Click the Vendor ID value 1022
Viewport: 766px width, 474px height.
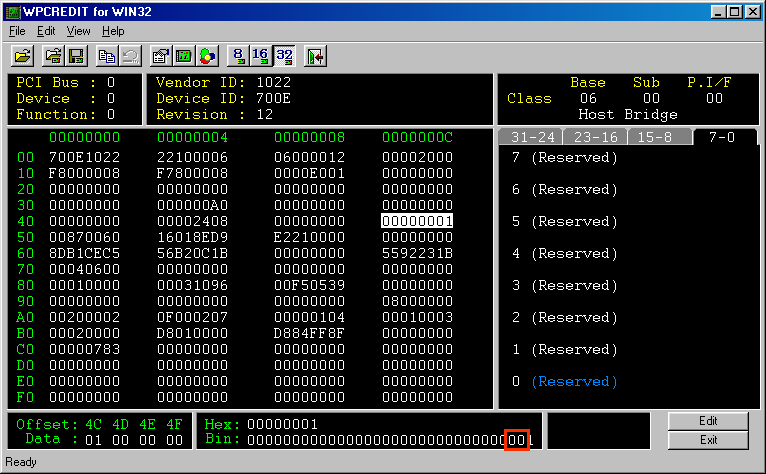point(273,82)
